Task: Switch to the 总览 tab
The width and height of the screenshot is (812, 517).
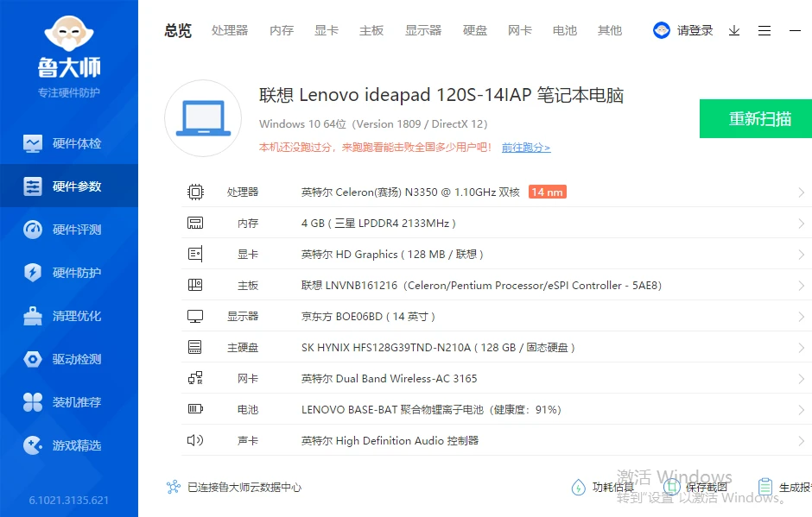Action: click(178, 30)
